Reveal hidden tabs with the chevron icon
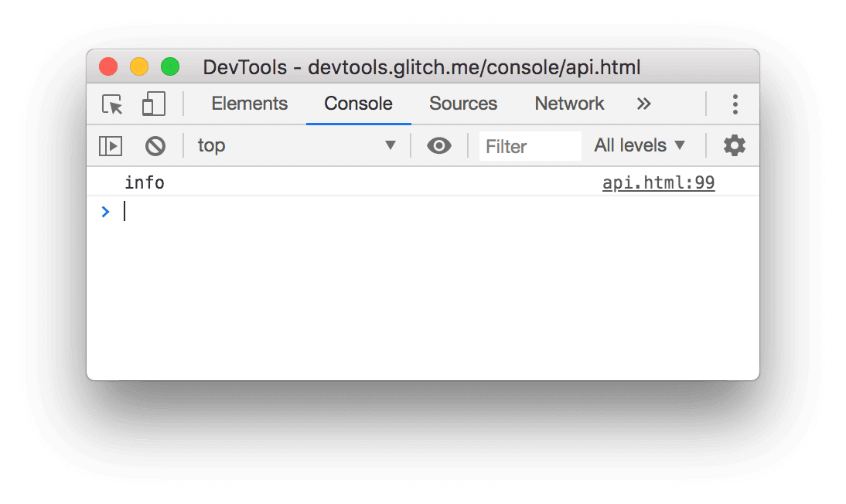This screenshot has width=846, height=504. point(643,104)
